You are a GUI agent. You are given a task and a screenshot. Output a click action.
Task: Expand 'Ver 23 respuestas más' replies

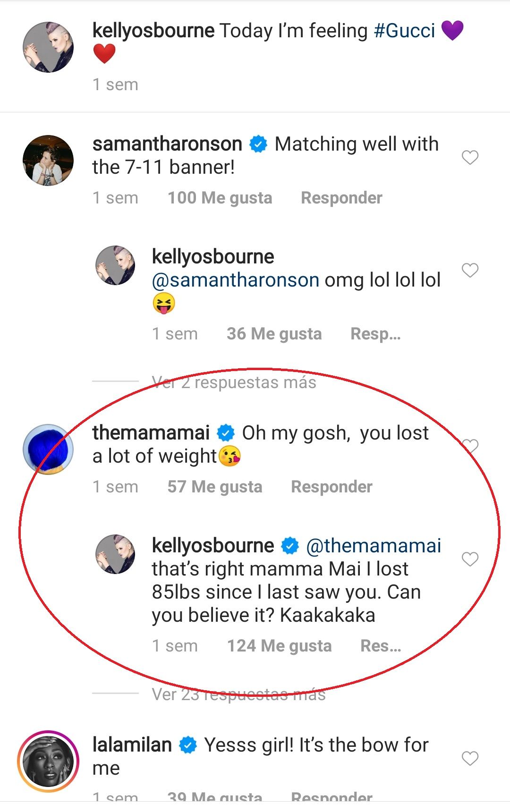tap(238, 694)
